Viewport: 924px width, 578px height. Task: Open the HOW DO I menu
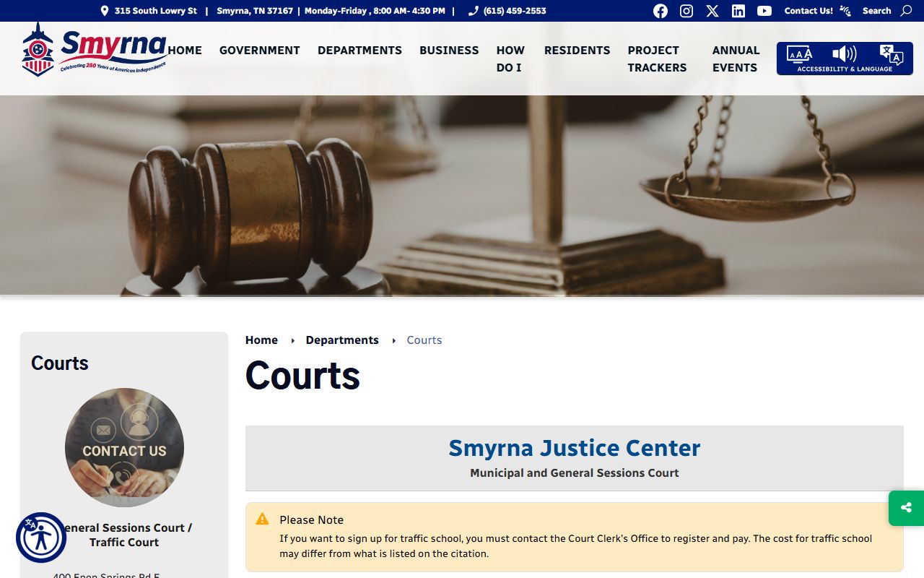[510, 59]
